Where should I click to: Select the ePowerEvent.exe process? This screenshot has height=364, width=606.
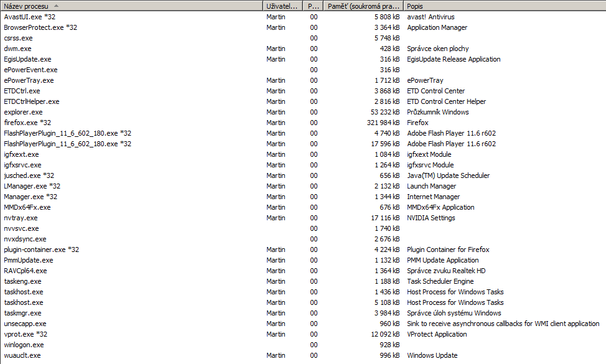(x=30, y=70)
